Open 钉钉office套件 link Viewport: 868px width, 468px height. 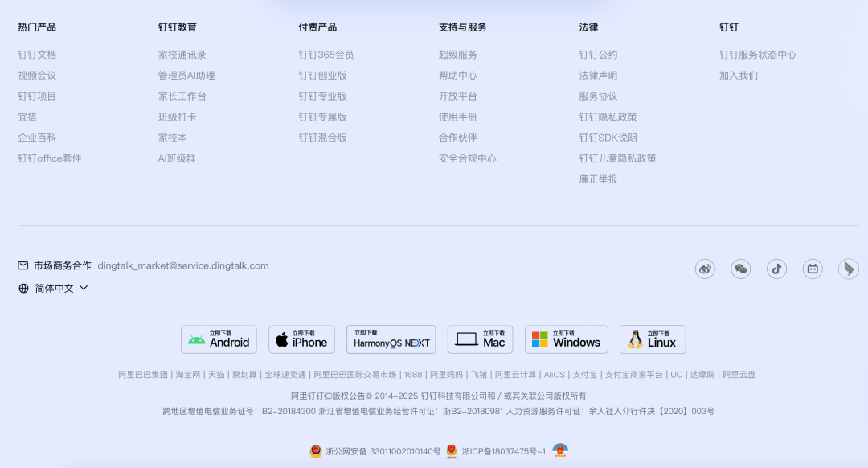click(x=49, y=158)
